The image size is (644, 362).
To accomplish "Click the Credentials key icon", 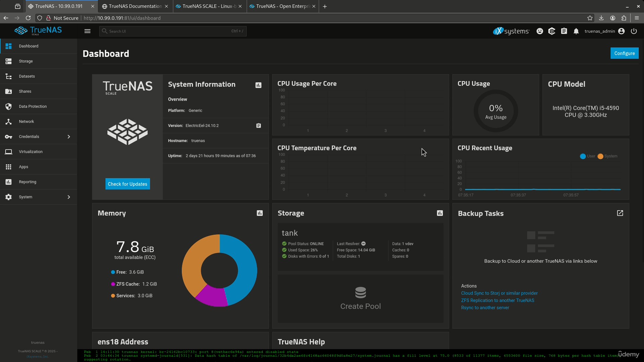I will [9, 136].
